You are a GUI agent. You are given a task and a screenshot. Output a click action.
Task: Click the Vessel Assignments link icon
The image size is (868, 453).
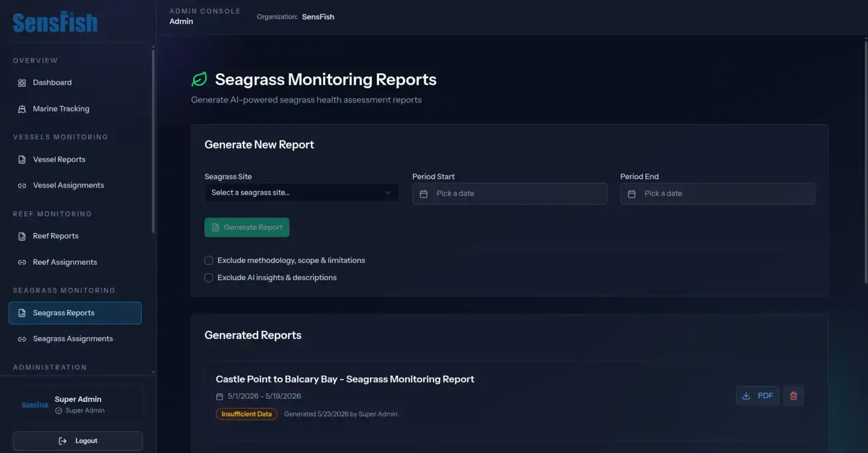pyautogui.click(x=22, y=186)
